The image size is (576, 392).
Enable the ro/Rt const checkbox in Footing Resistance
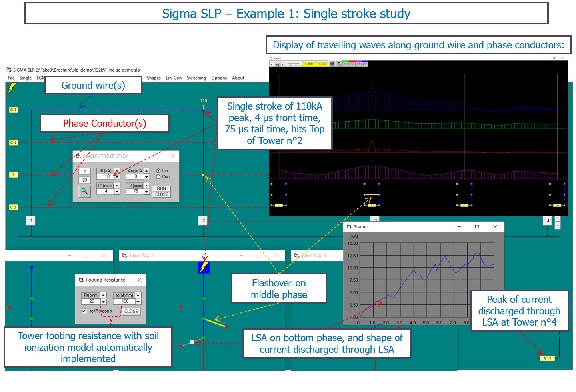click(x=84, y=311)
